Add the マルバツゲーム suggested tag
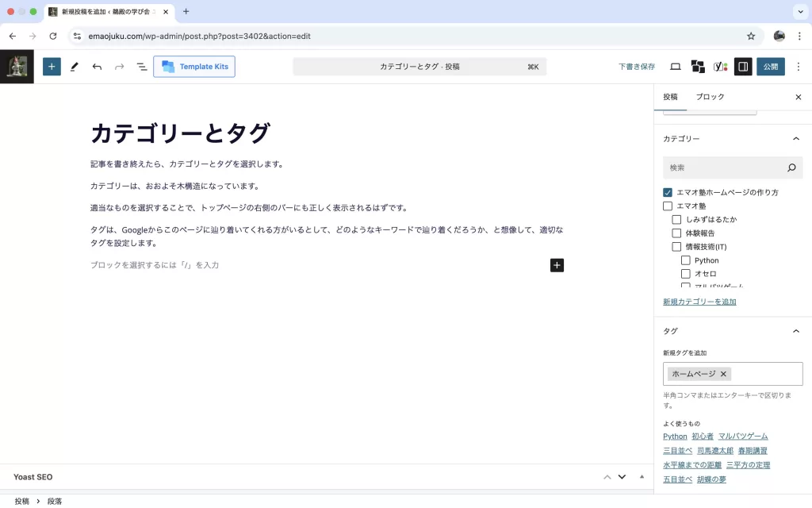This screenshot has height=508, width=812. point(742,437)
